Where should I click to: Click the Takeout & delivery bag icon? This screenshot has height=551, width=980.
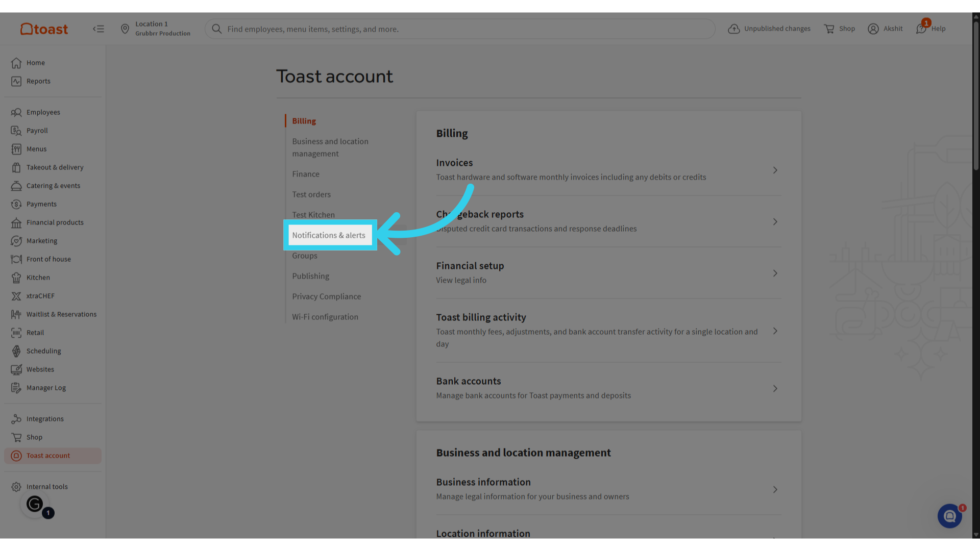16,167
